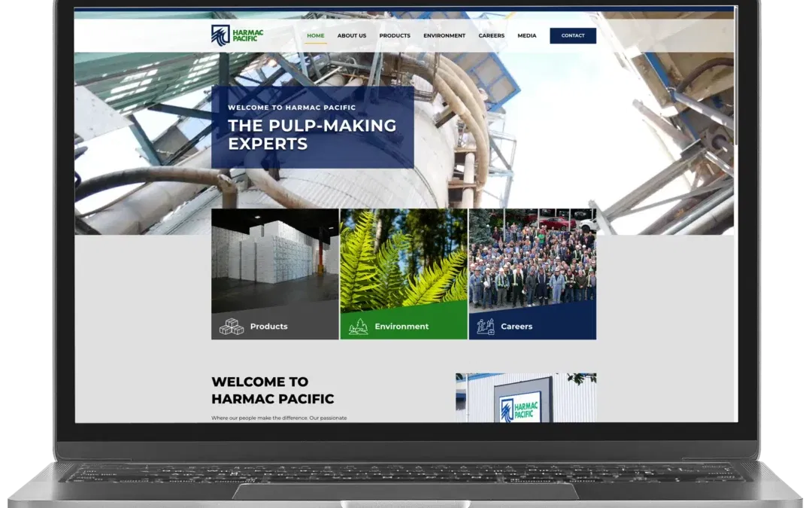The width and height of the screenshot is (812, 508).
Task: Open the Home navigation link
Action: 315,35
